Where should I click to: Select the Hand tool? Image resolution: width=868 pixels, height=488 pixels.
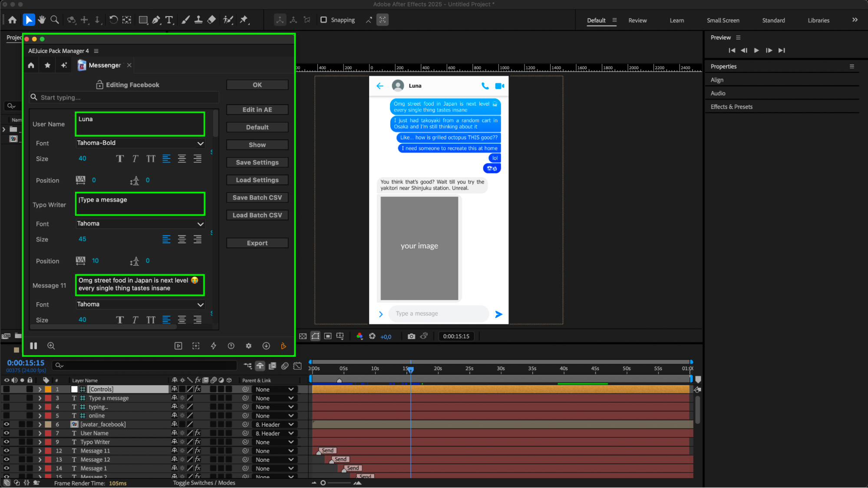(42, 20)
